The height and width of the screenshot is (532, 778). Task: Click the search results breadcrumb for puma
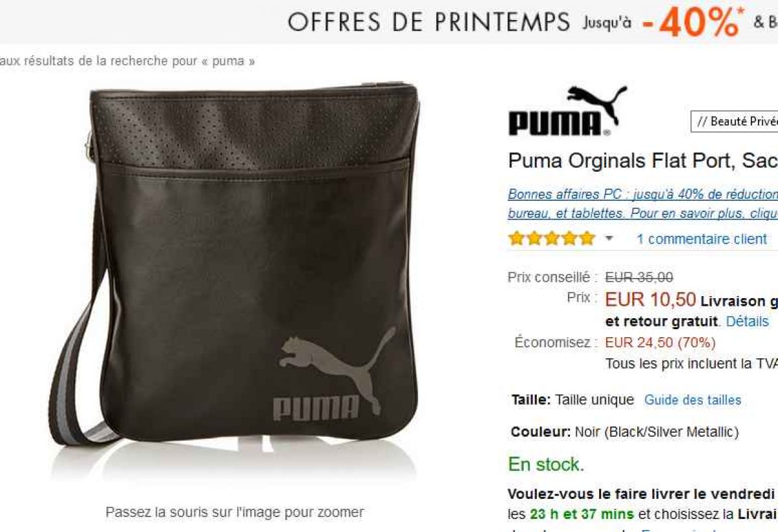tap(128, 62)
